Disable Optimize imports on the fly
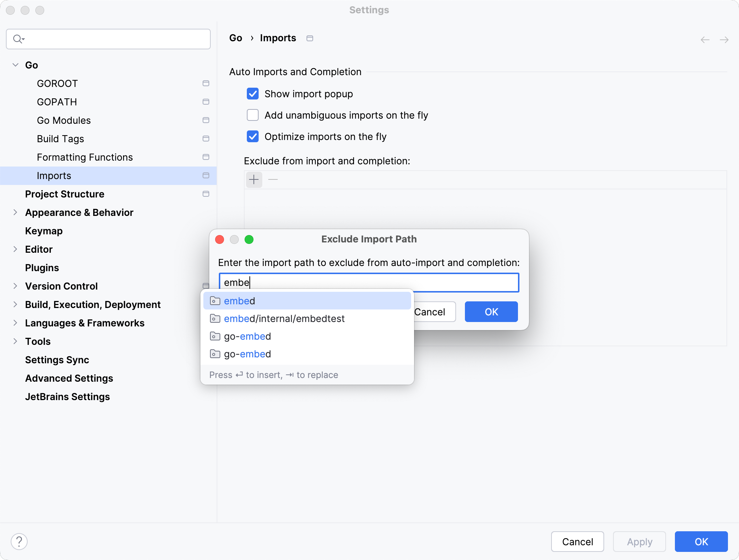Viewport: 739px width, 560px height. click(252, 136)
